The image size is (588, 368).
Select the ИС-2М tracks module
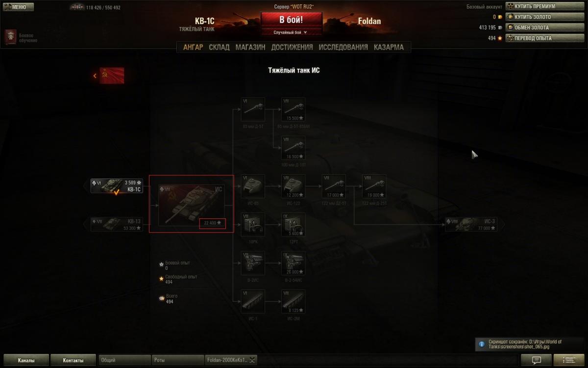coord(293,301)
